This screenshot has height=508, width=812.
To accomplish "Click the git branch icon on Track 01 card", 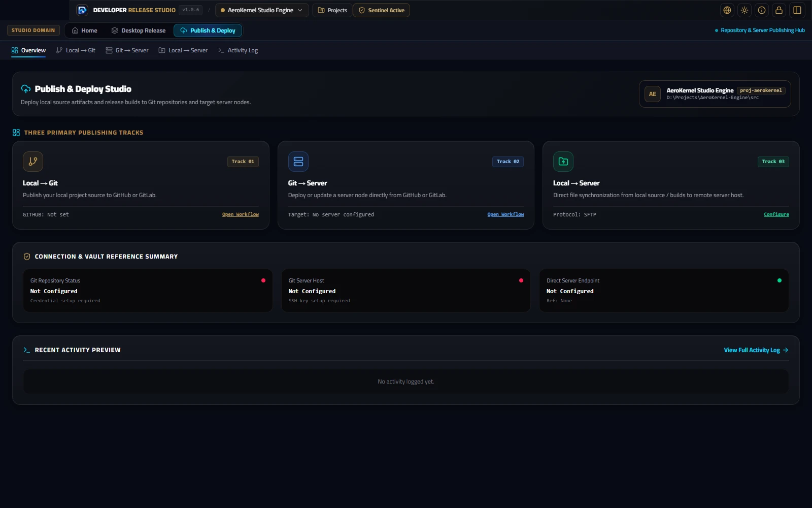I will point(33,162).
